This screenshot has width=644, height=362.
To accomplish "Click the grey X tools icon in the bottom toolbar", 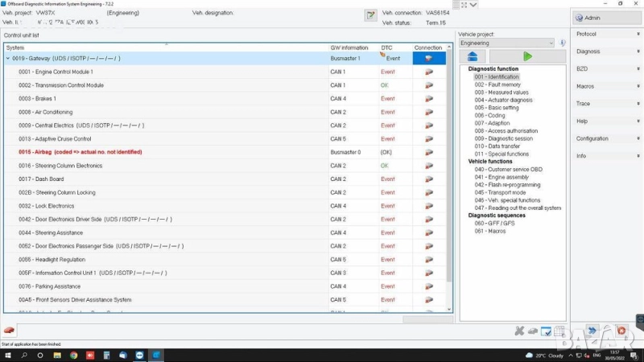I will coord(519,331).
